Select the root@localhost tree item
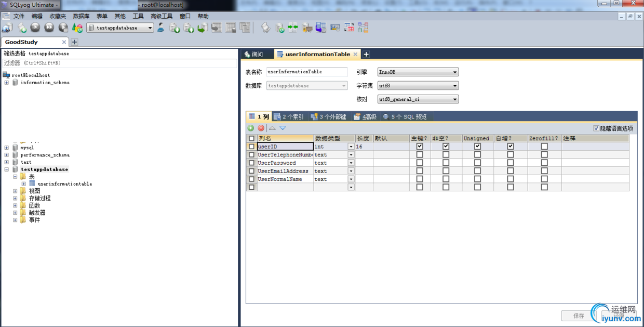The width and height of the screenshot is (644, 327). click(31, 75)
